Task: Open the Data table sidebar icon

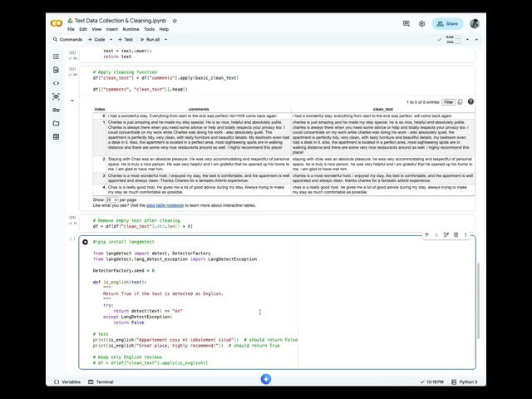Action: (57, 136)
